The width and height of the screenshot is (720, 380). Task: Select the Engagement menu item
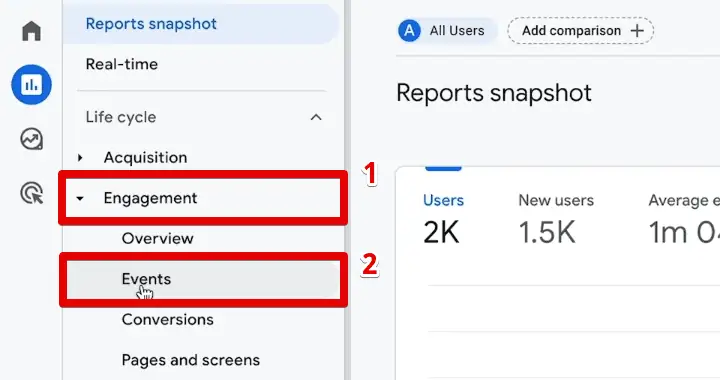coord(150,198)
